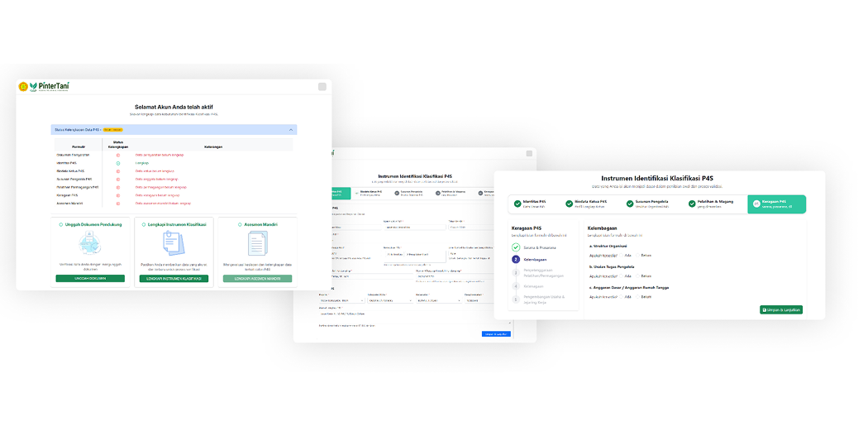Click the LENGKAPI INSTRUMEN KLASIFIKASI button

[174, 278]
